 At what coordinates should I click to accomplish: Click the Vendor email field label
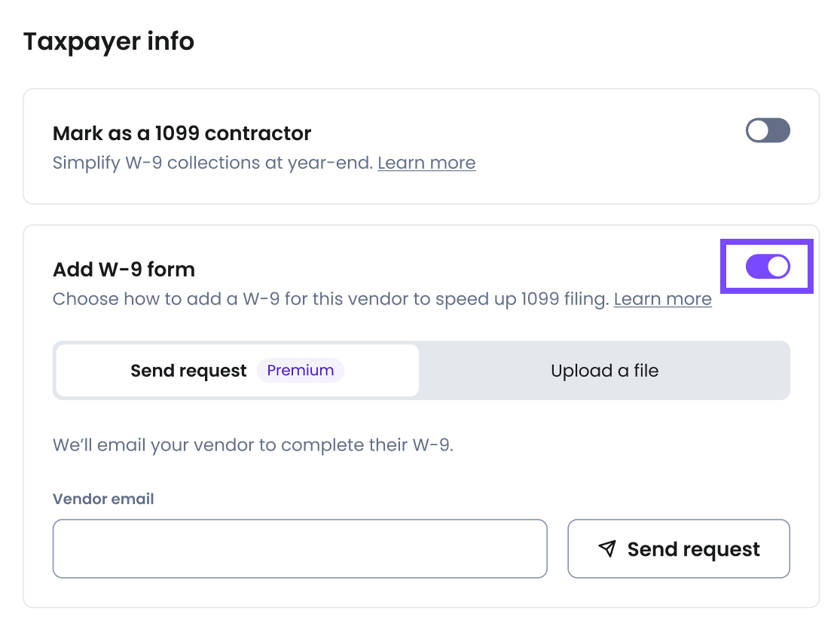103,499
